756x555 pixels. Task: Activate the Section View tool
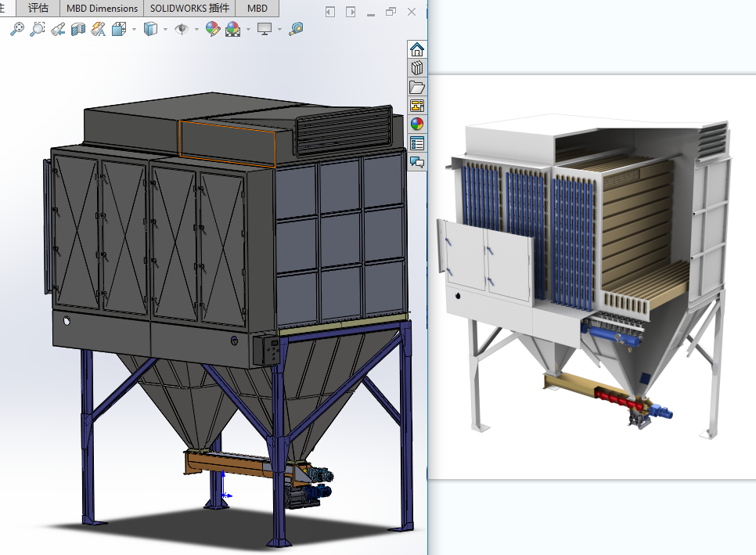pos(77,29)
